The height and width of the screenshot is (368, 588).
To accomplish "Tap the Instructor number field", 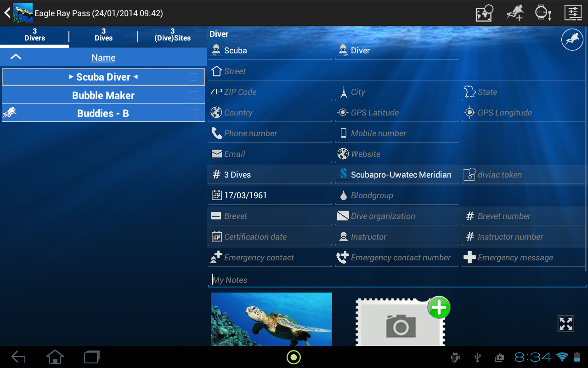I will coord(524,237).
